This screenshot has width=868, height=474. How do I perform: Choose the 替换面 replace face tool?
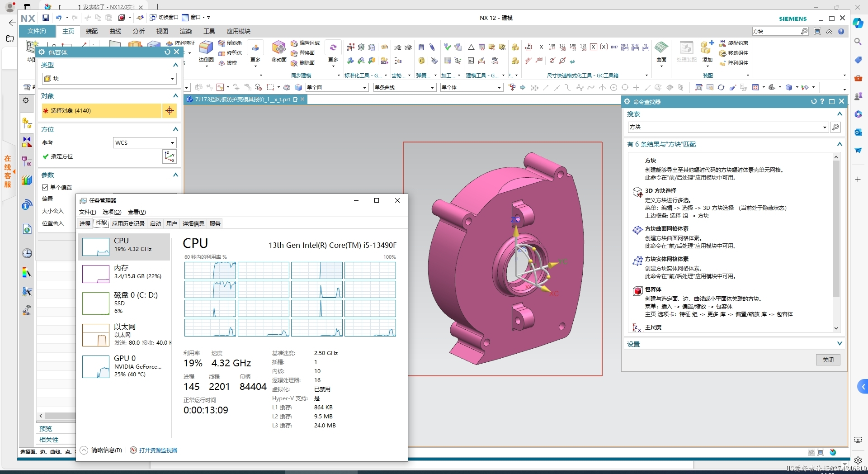(302, 53)
